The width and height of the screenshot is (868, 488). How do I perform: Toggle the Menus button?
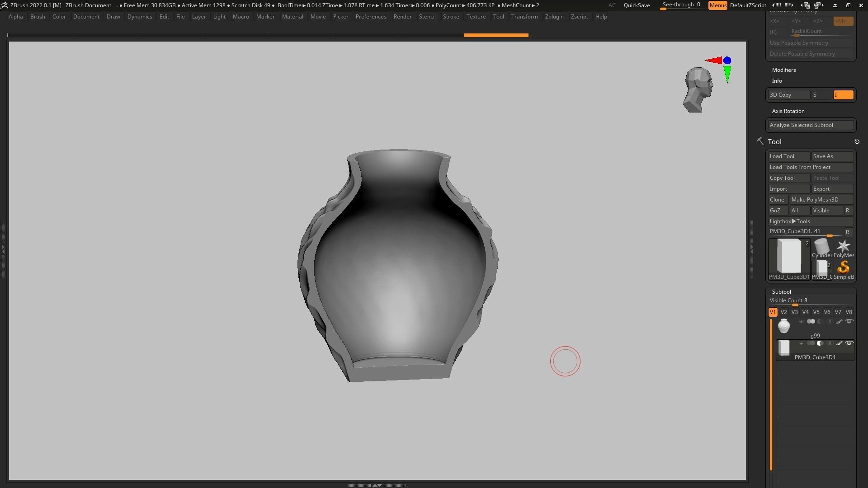(x=717, y=5)
